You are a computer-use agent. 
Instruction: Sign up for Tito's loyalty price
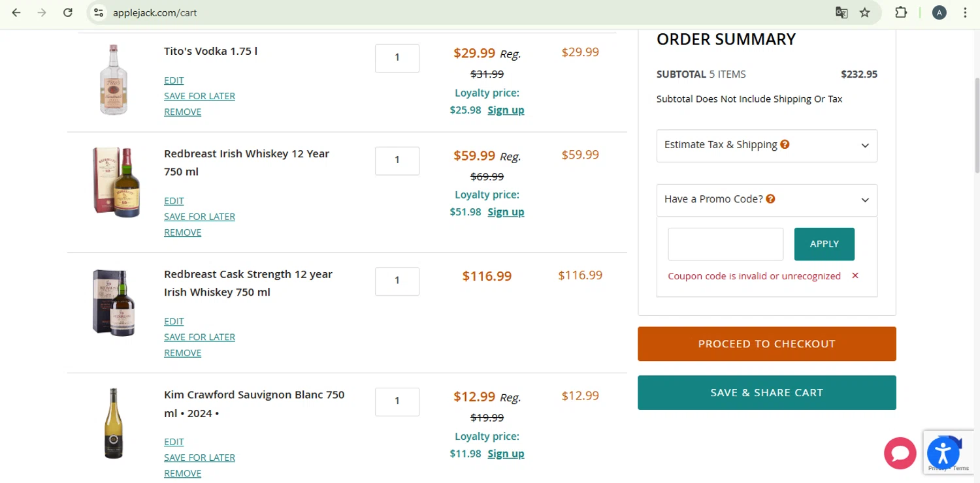click(506, 110)
